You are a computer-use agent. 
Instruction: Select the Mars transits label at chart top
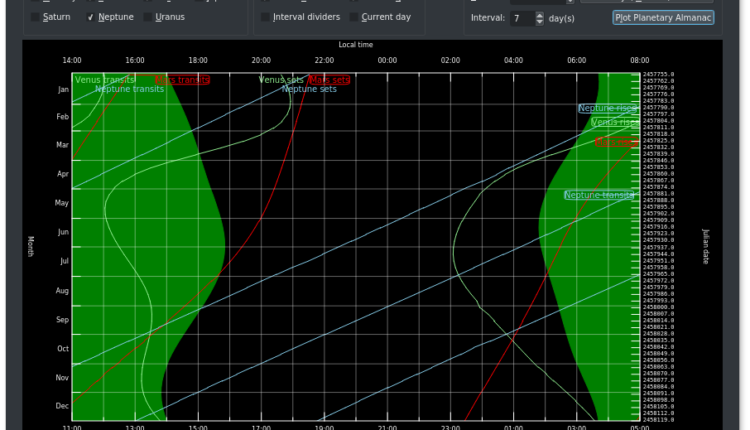[x=182, y=80]
